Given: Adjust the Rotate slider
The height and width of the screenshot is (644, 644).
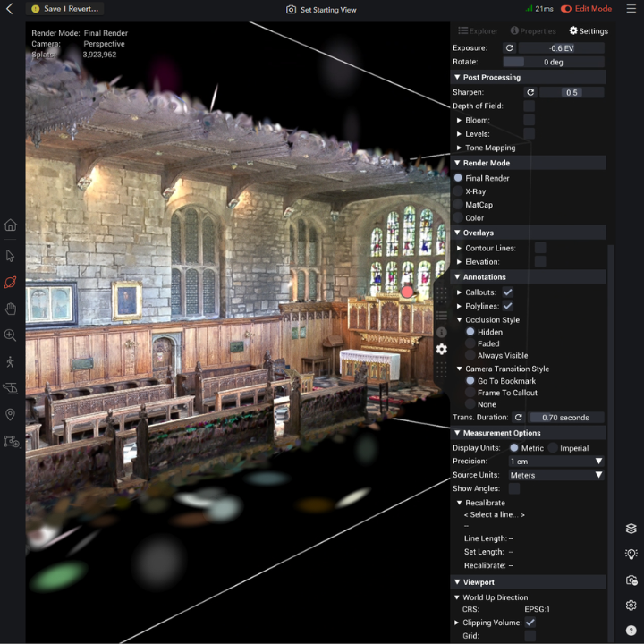Looking at the screenshot, I should click(x=554, y=62).
